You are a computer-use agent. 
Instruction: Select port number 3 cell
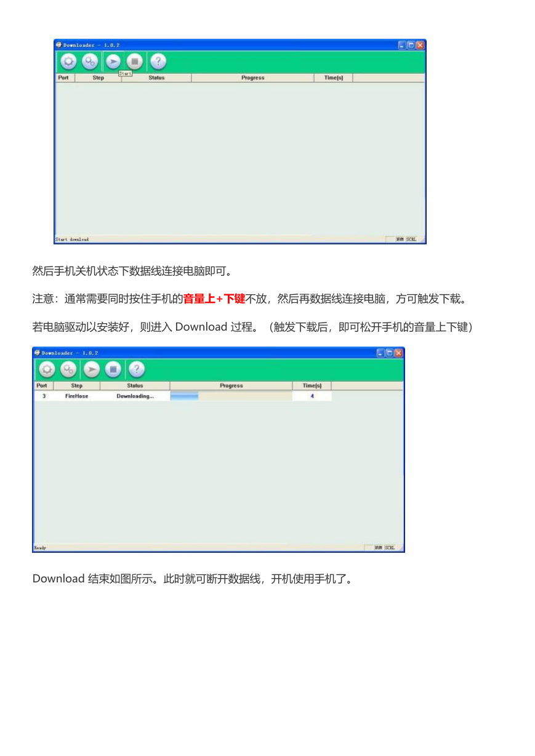coord(44,396)
